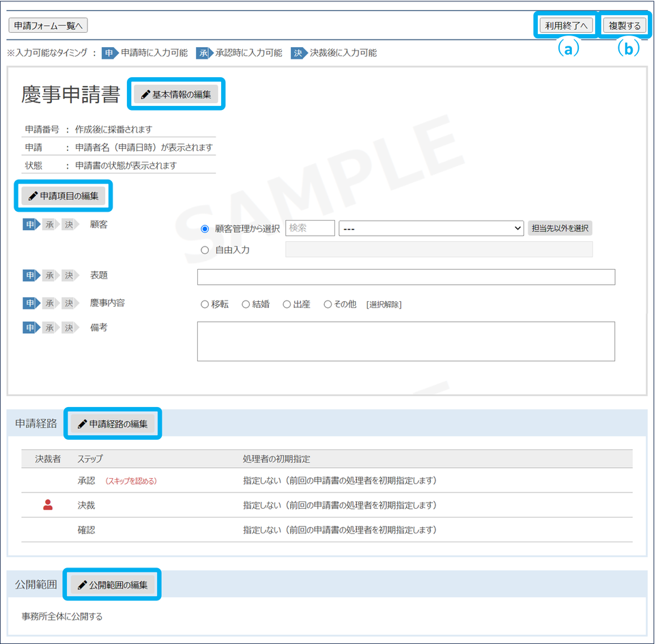
Task: Click the 承 badge in 表題 row
Action: 50,275
